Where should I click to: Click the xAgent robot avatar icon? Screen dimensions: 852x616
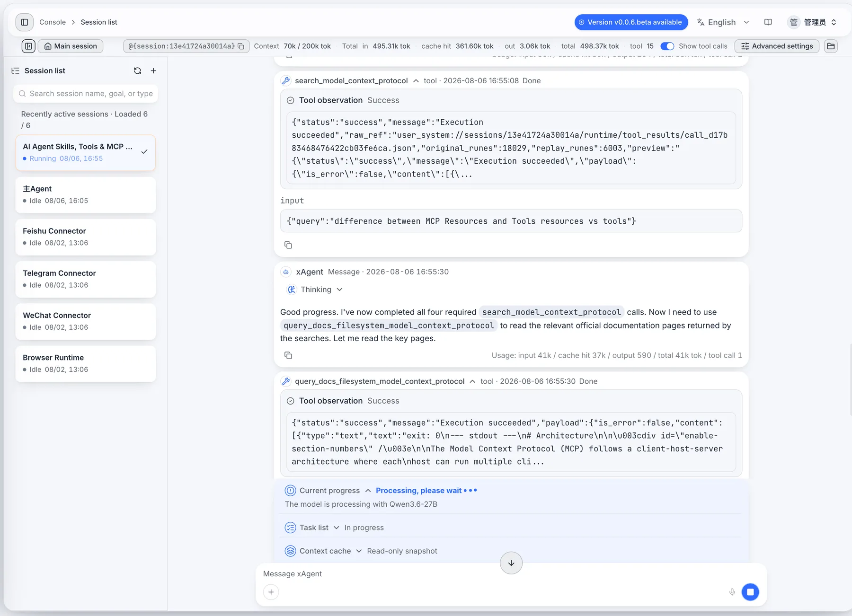tap(286, 272)
